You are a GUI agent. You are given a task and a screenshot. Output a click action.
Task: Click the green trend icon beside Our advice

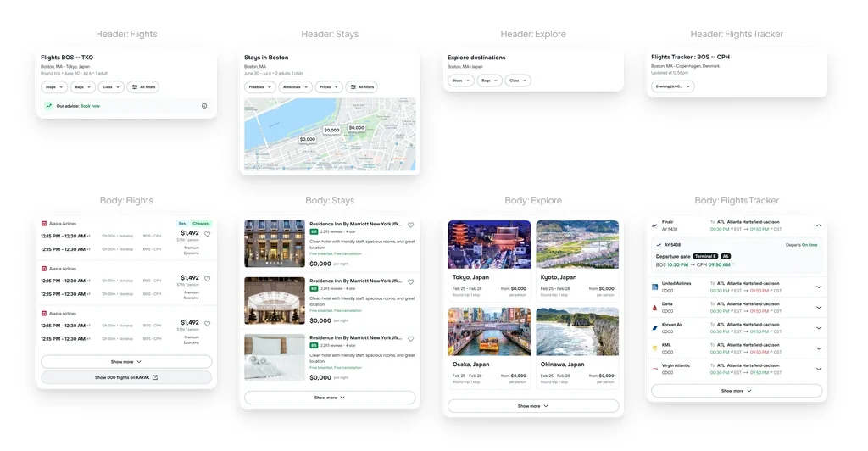point(48,106)
